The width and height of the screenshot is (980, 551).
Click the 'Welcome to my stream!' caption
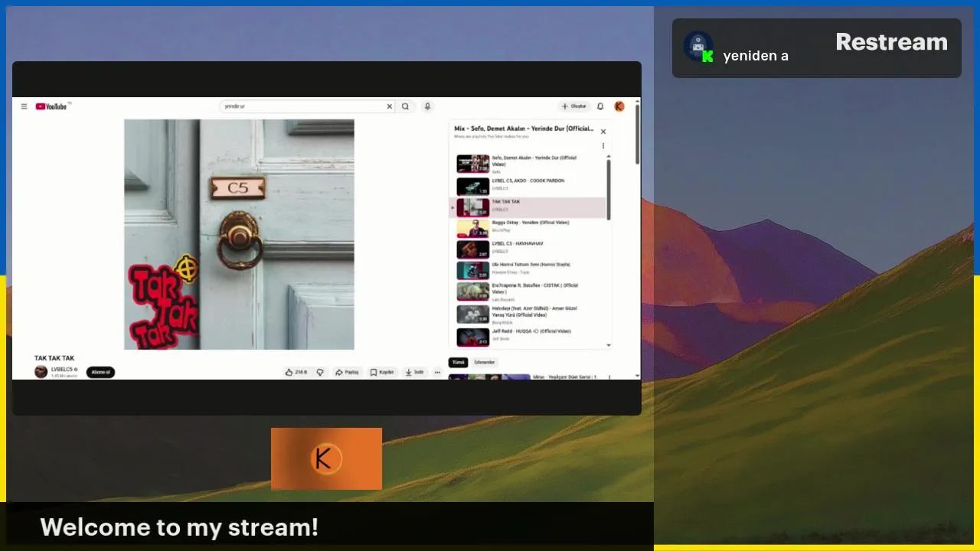(x=179, y=527)
